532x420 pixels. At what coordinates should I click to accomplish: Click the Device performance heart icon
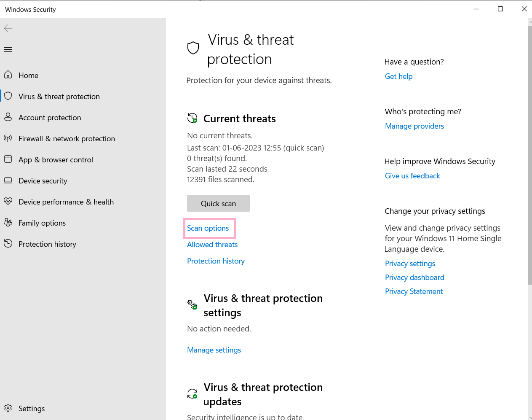coord(8,202)
